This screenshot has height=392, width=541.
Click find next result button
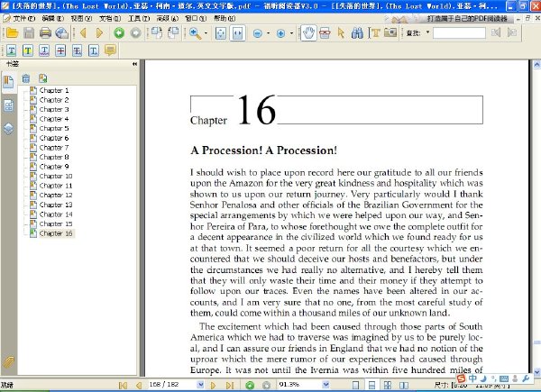click(x=512, y=32)
